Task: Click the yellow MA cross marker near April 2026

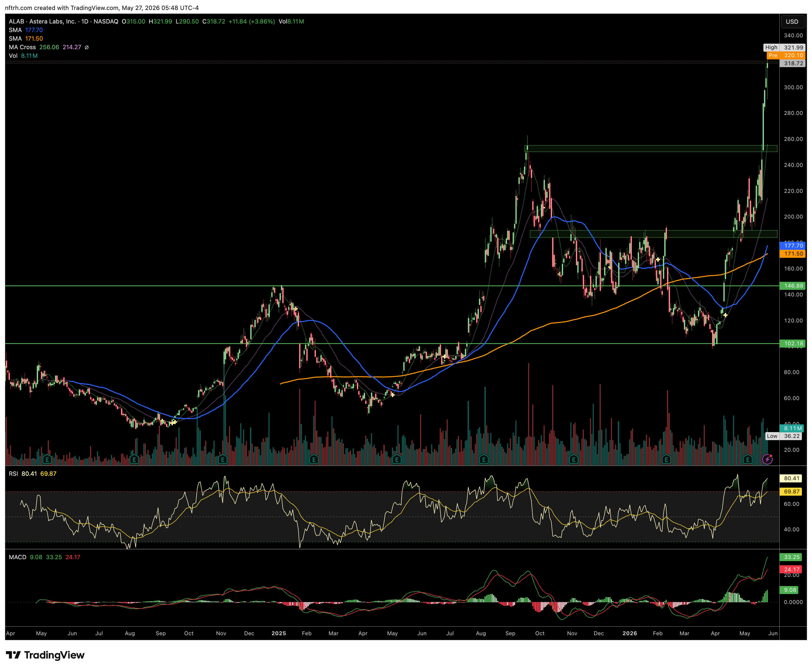Action: coord(725,315)
